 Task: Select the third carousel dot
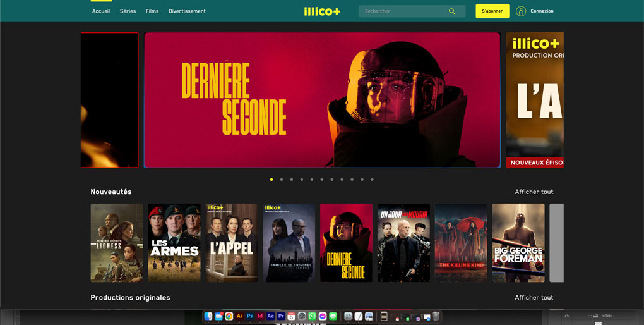pos(292,180)
